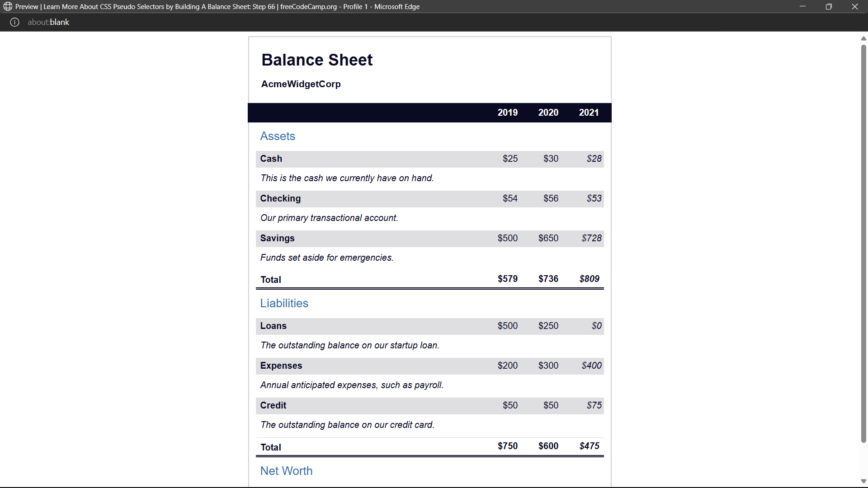868x488 pixels.
Task: Click the vertical scrollbar thumb
Action: pos(863,244)
